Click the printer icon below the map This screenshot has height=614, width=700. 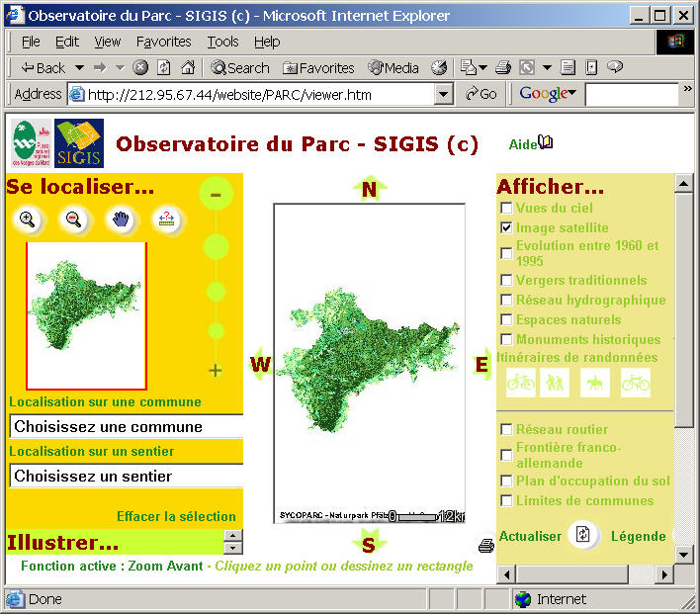point(486,545)
